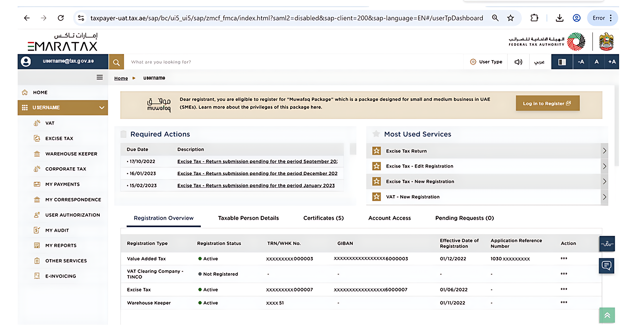Select Corporate Tax in the sidebar
Image resolution: width=644 pixels, height=327 pixels.
coord(66,169)
